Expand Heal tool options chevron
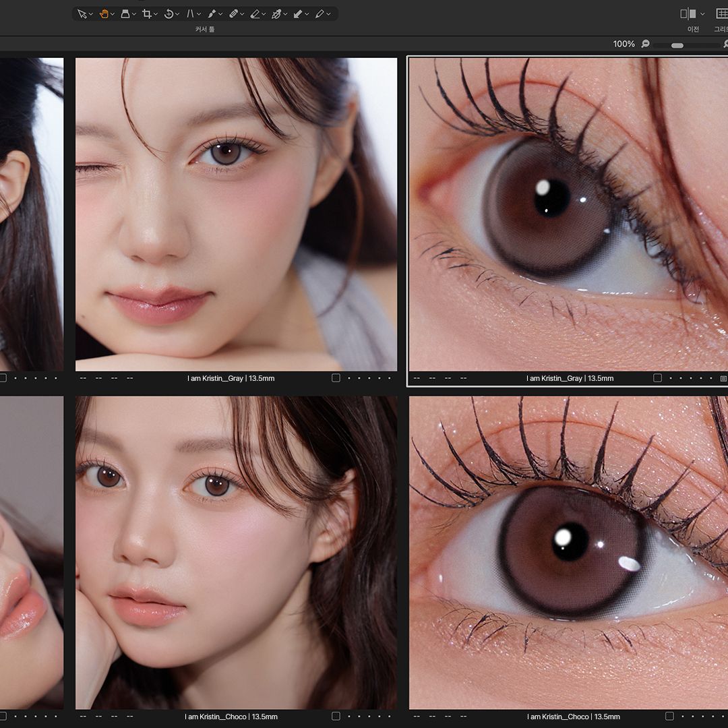 [242, 14]
